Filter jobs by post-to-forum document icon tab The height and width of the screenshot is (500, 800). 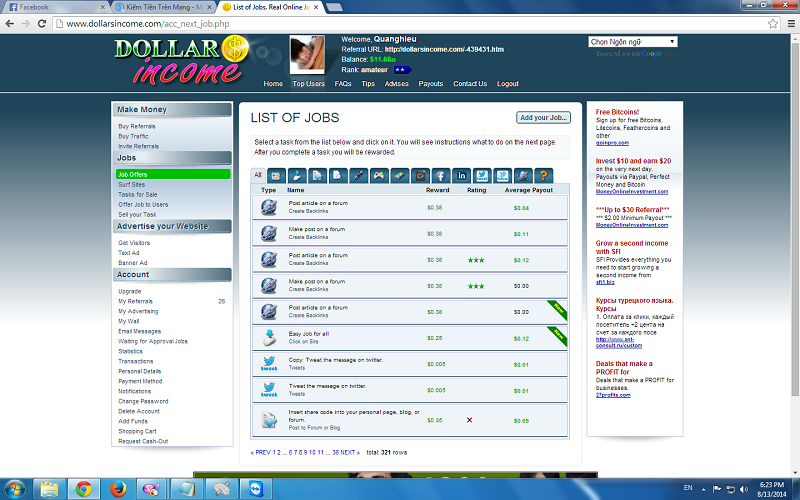[x=317, y=176]
